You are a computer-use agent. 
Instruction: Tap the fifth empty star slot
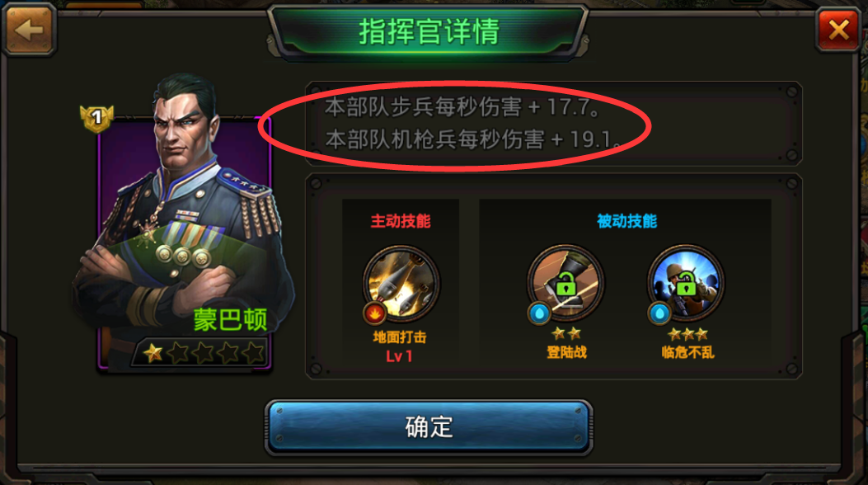coord(255,353)
